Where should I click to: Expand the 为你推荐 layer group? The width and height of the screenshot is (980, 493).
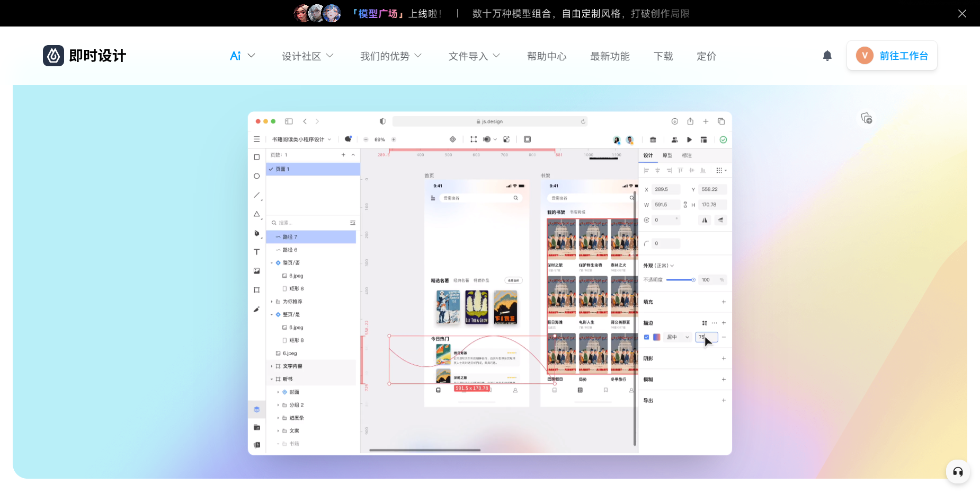click(x=272, y=302)
